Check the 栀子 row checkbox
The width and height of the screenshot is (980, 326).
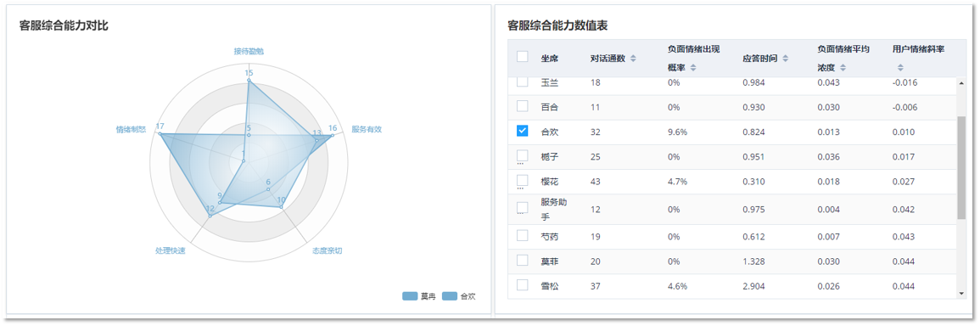pyautogui.click(x=523, y=155)
